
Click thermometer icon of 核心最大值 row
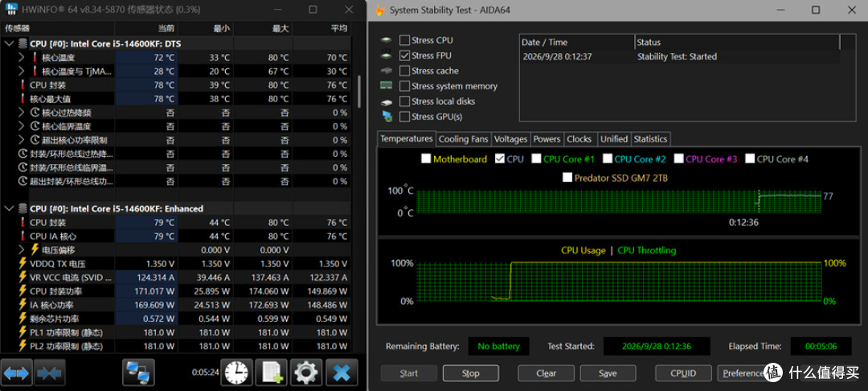point(23,99)
